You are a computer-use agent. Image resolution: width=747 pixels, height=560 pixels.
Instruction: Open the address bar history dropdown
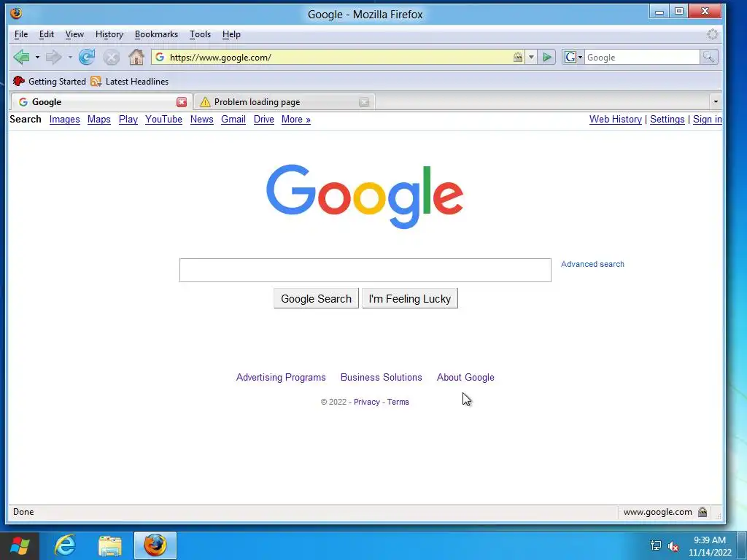coord(531,58)
